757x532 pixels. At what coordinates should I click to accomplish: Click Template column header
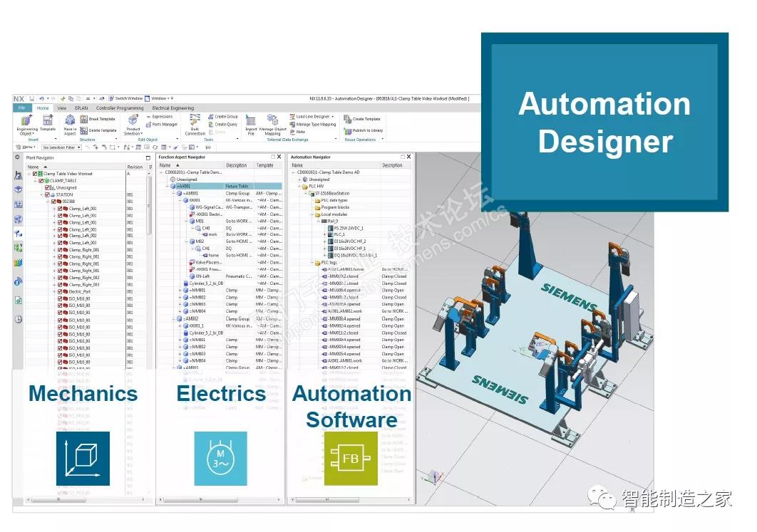264,165
